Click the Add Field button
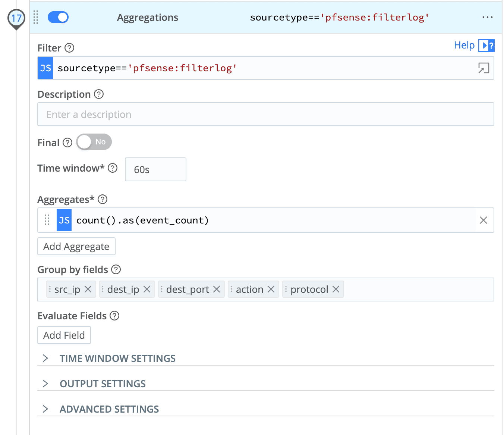 (64, 335)
